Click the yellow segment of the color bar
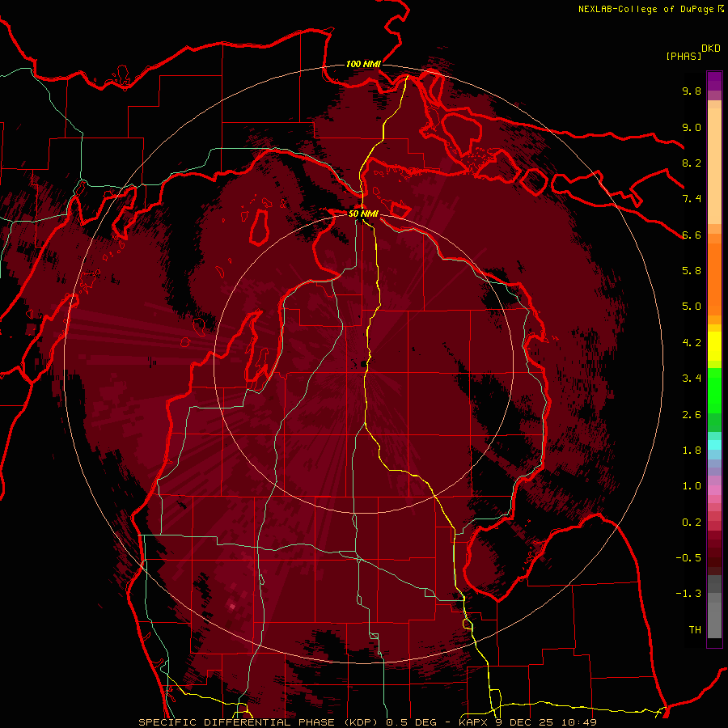This screenshot has width=728, height=728. click(714, 346)
